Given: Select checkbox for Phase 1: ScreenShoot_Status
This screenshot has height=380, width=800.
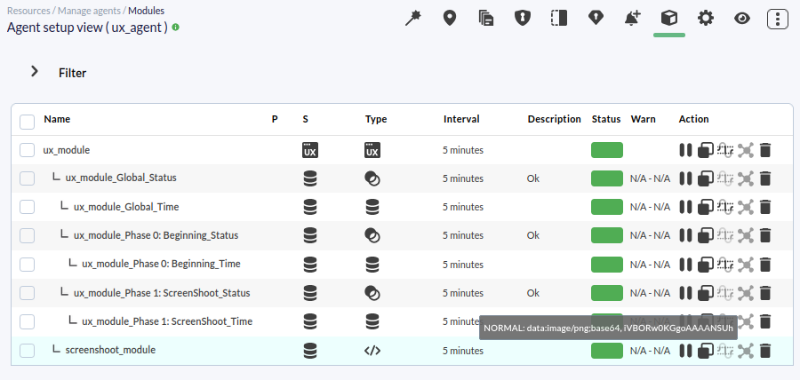Looking at the screenshot, I should (27, 293).
